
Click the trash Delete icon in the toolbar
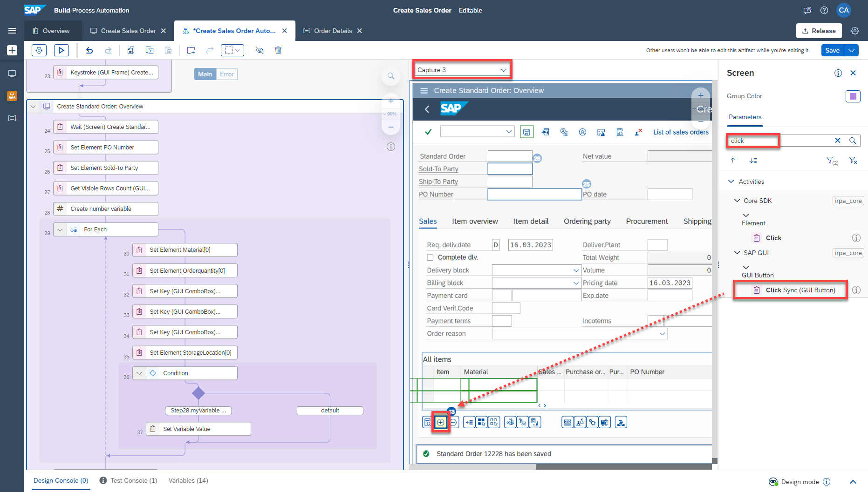(x=278, y=50)
